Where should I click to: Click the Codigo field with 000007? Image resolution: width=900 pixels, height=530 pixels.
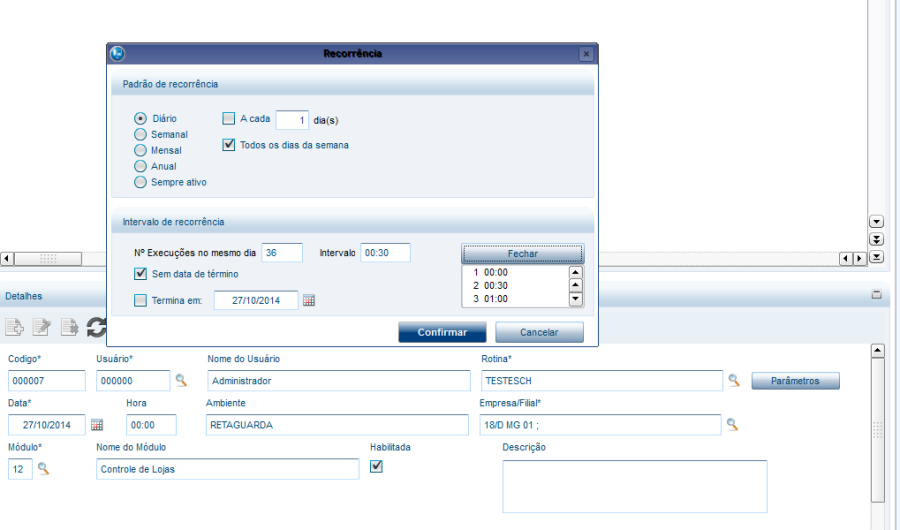pos(46,381)
